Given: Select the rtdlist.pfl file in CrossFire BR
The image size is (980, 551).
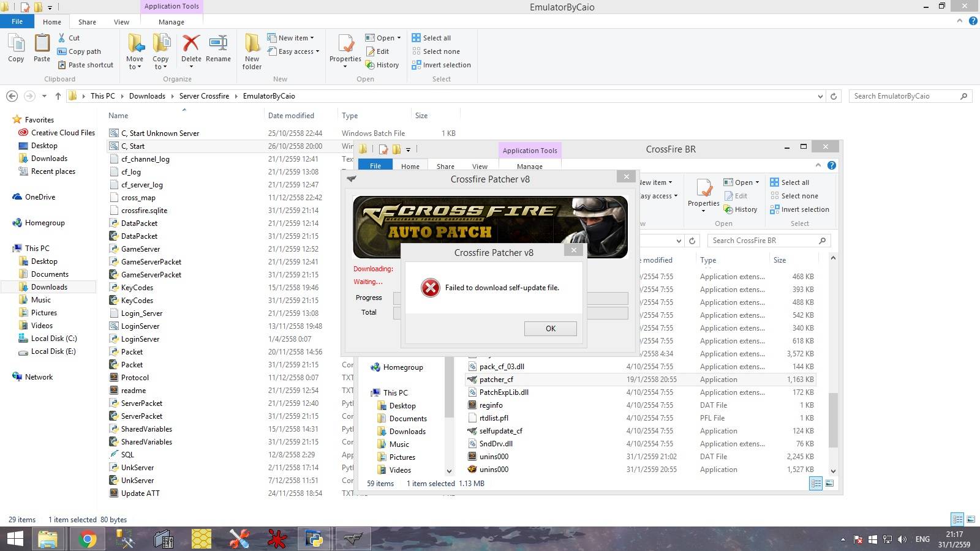Looking at the screenshot, I should click(494, 418).
